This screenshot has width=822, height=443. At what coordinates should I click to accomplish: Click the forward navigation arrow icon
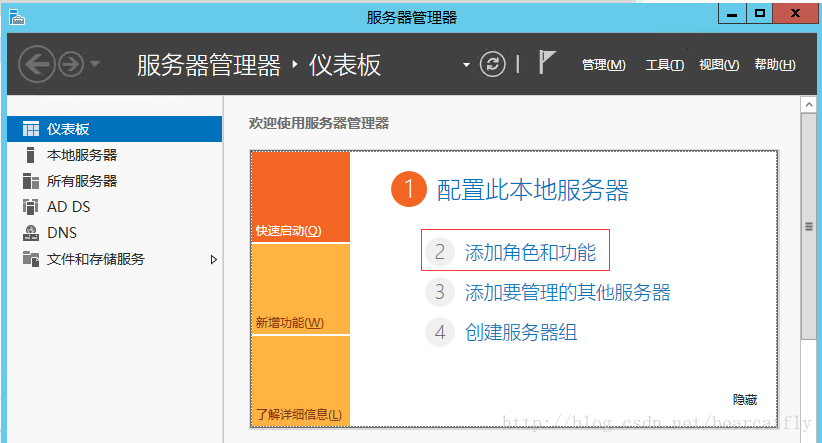70,65
